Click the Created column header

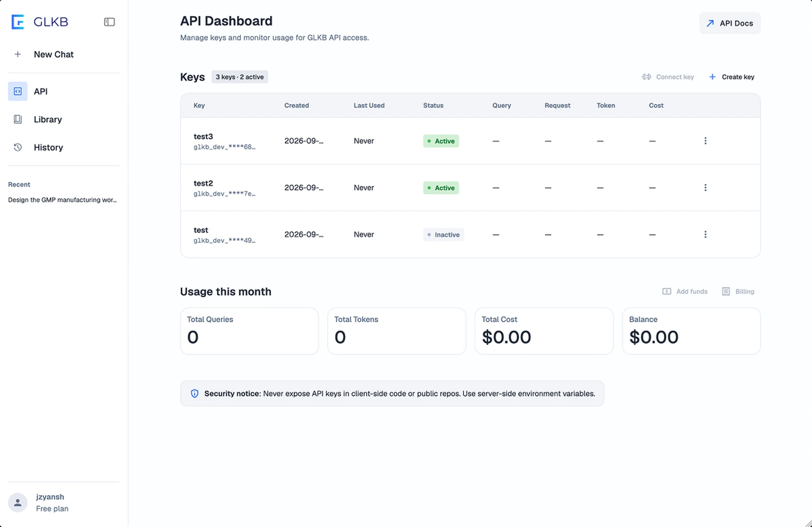297,106
